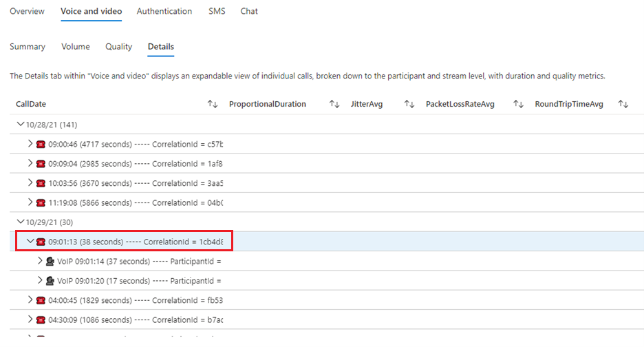
Task: Collapse the 10/28/21 (141) date group
Action: 20,124
